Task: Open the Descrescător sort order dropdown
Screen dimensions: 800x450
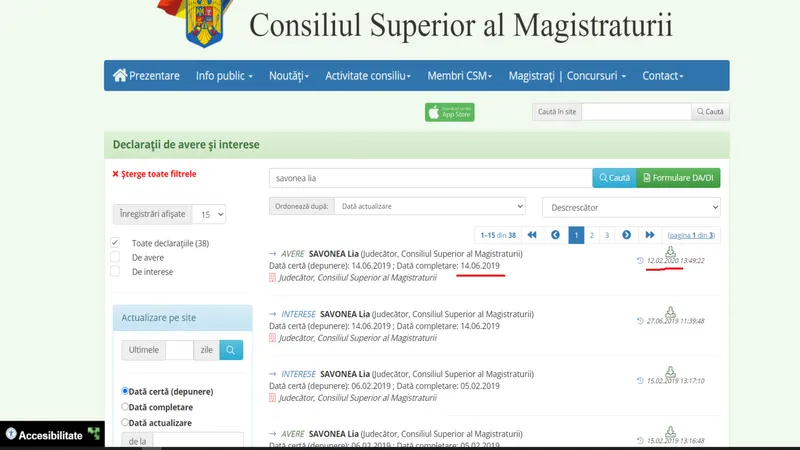Action: pos(631,208)
